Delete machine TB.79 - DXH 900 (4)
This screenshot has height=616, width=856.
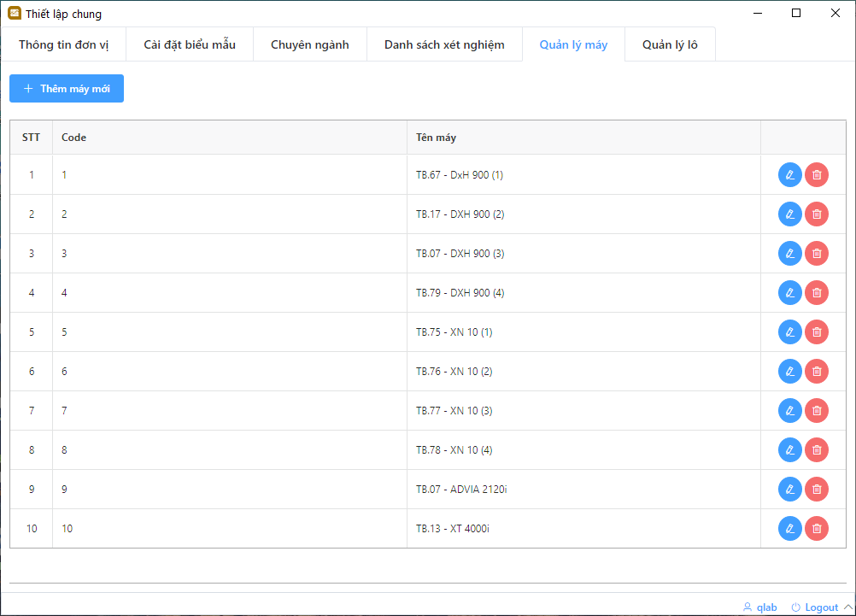click(x=816, y=293)
